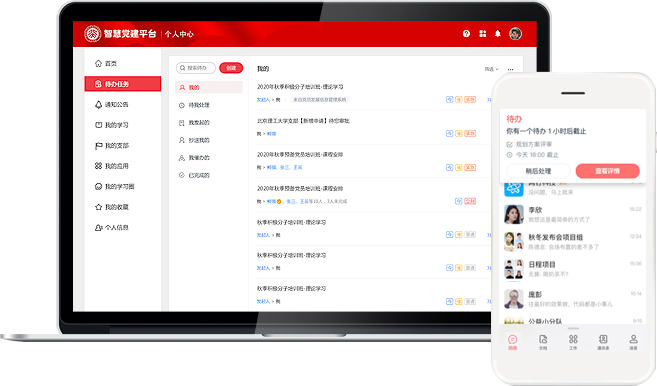657x386 pixels.
Task: Click 稍后处理 button on phone notification
Action: pos(538,171)
